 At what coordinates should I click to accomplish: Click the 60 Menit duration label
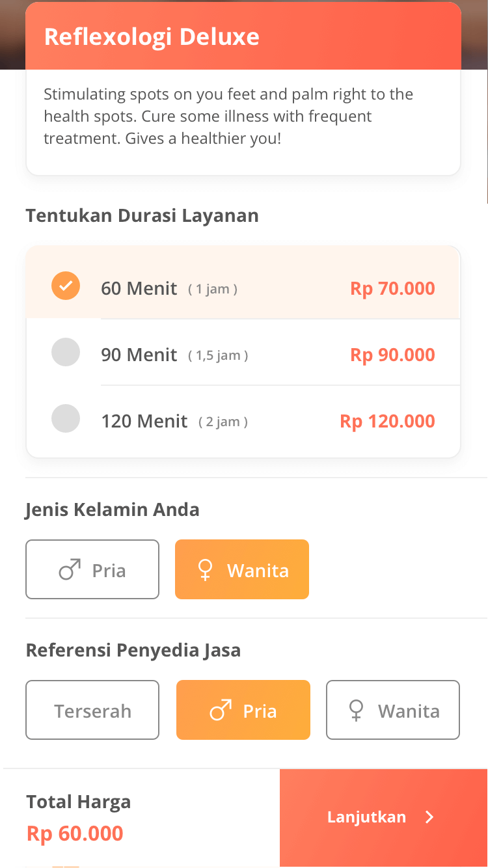[x=139, y=288]
